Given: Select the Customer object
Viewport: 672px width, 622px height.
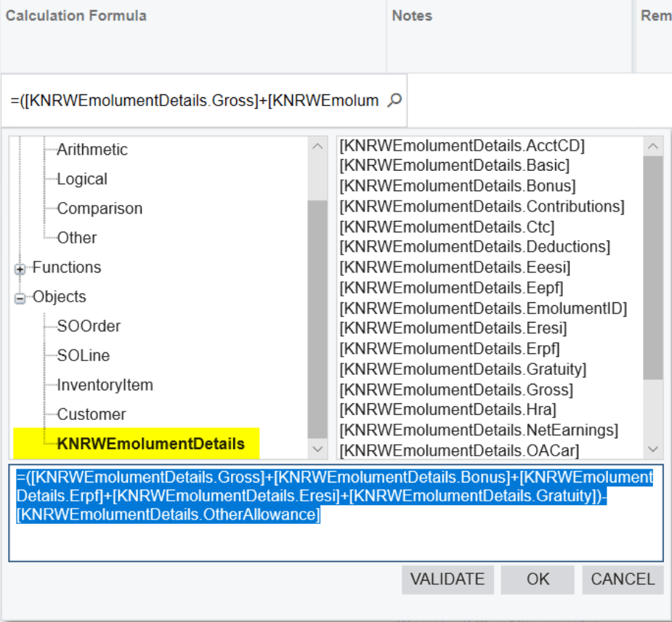Looking at the screenshot, I should coord(92,414).
